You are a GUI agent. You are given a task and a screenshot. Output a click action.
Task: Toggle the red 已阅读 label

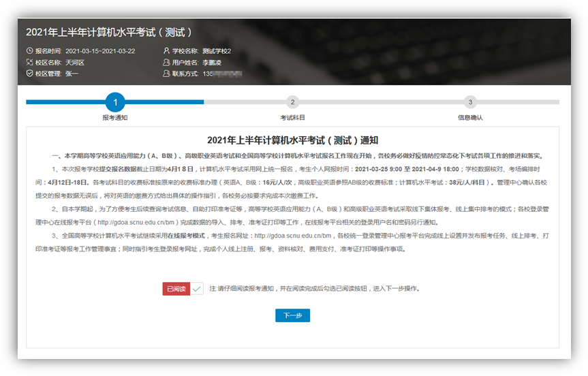(x=176, y=289)
